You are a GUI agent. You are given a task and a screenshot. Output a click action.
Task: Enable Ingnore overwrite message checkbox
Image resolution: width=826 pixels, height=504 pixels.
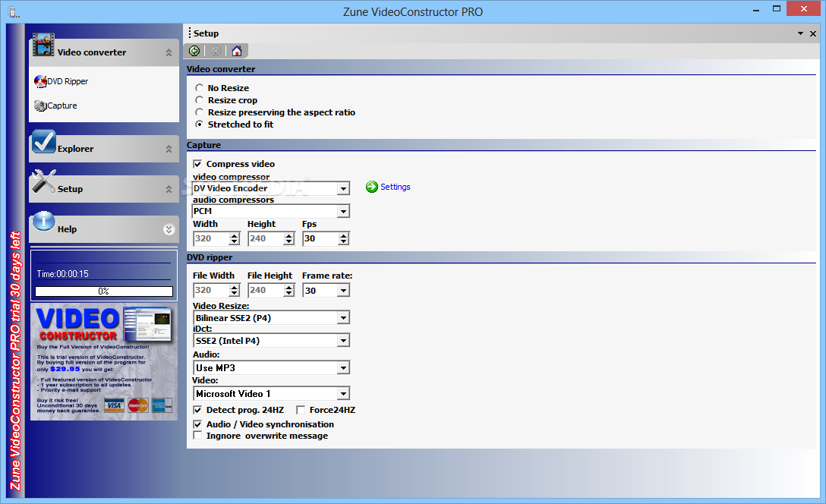(x=197, y=436)
